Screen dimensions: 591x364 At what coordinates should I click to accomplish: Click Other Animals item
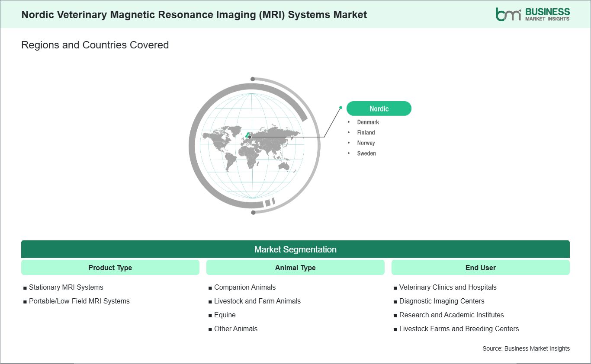click(x=236, y=329)
